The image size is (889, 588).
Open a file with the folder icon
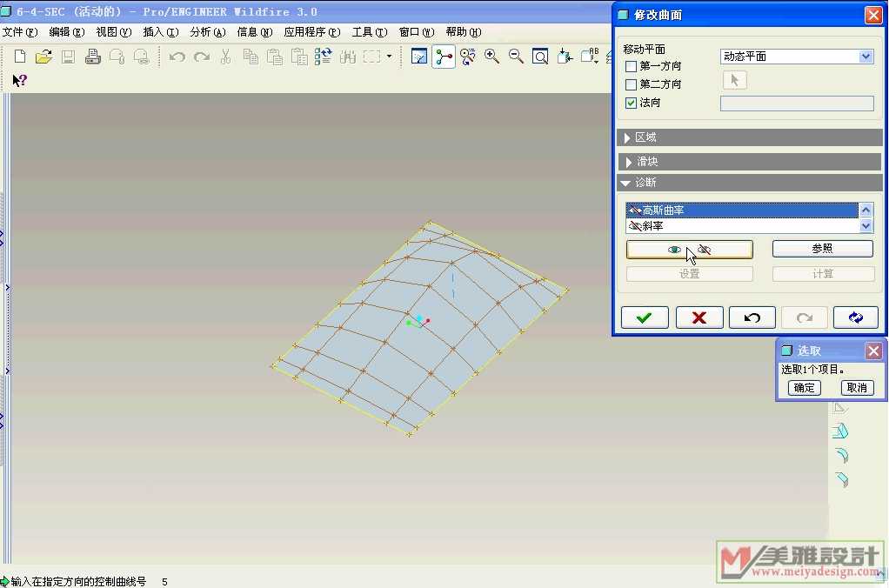click(43, 57)
